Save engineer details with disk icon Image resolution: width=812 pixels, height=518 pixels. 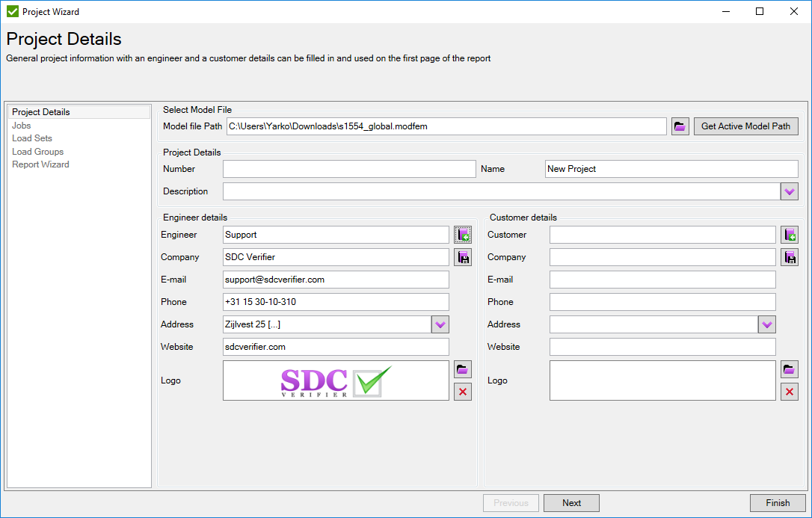point(463,257)
